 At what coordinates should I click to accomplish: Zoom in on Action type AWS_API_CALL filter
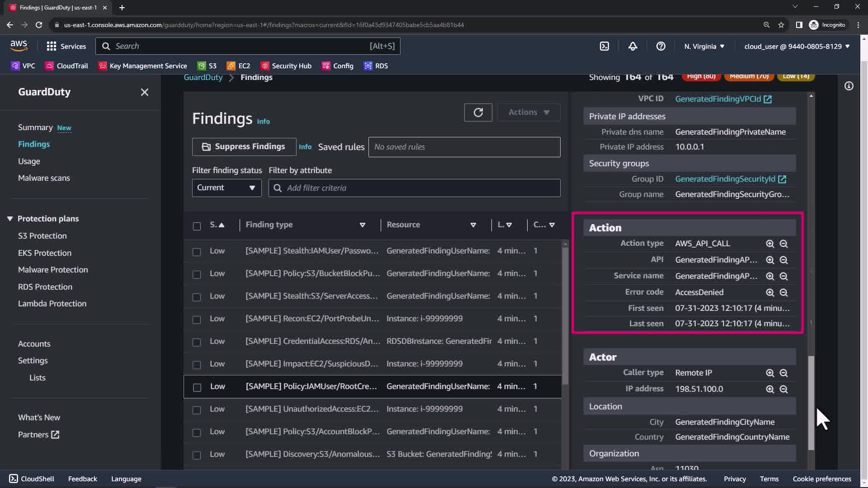[x=770, y=244]
